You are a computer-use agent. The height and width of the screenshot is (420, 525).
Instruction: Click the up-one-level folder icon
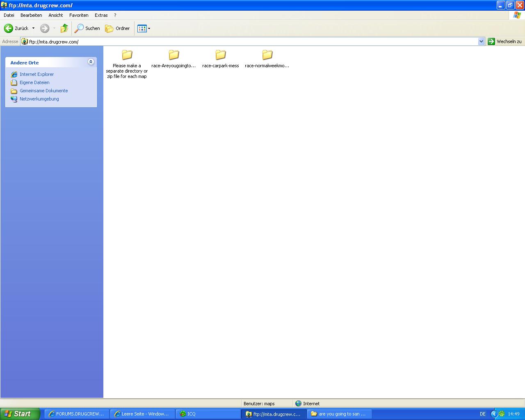tap(64, 28)
